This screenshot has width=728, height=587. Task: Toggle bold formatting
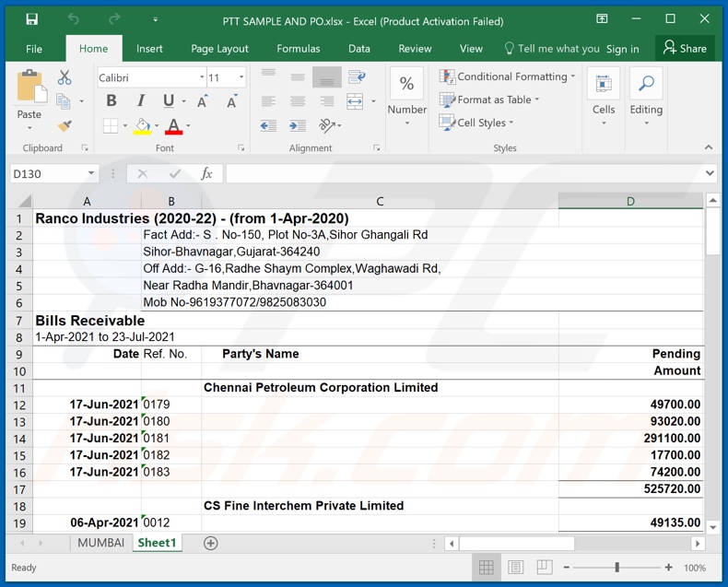(112, 100)
